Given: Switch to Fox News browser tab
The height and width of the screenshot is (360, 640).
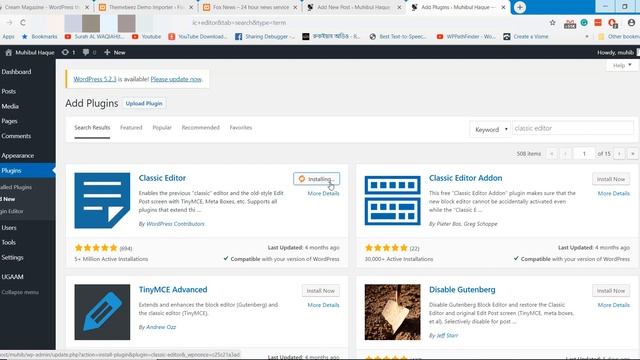Looking at the screenshot, I should pyautogui.click(x=251, y=7).
